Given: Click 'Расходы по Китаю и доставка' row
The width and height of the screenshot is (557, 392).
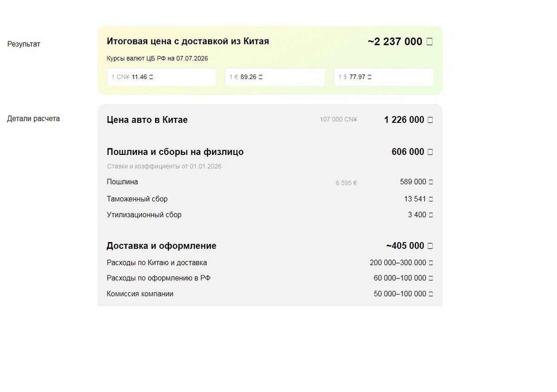Looking at the screenshot, I should coord(270,263).
